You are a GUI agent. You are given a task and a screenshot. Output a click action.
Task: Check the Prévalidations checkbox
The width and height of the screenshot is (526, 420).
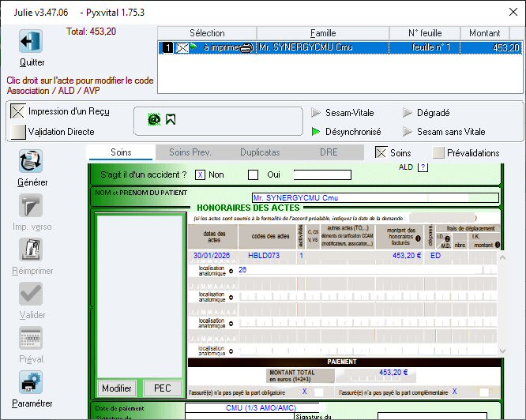[x=439, y=153]
